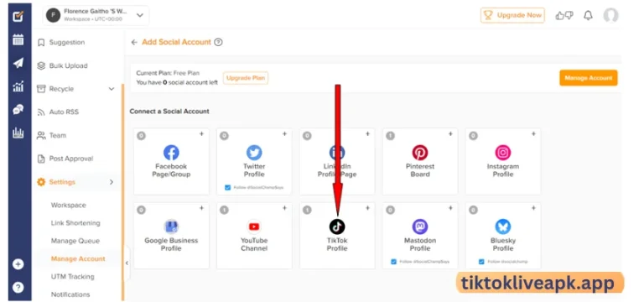
Task: Toggle Follow checkbox on Twitter Profile card
Action: click(x=227, y=187)
